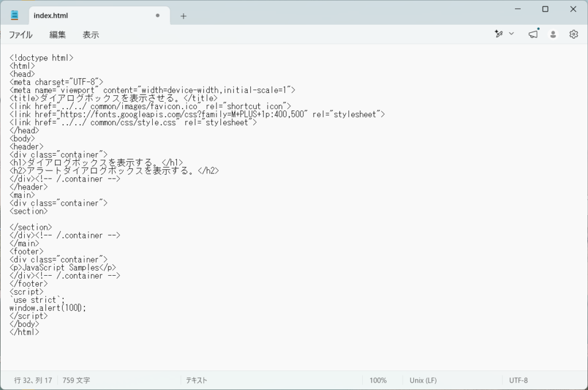Image resolution: width=588 pixels, height=390 pixels.
Task: Click the テキスト status bar entry
Action: (x=196, y=380)
